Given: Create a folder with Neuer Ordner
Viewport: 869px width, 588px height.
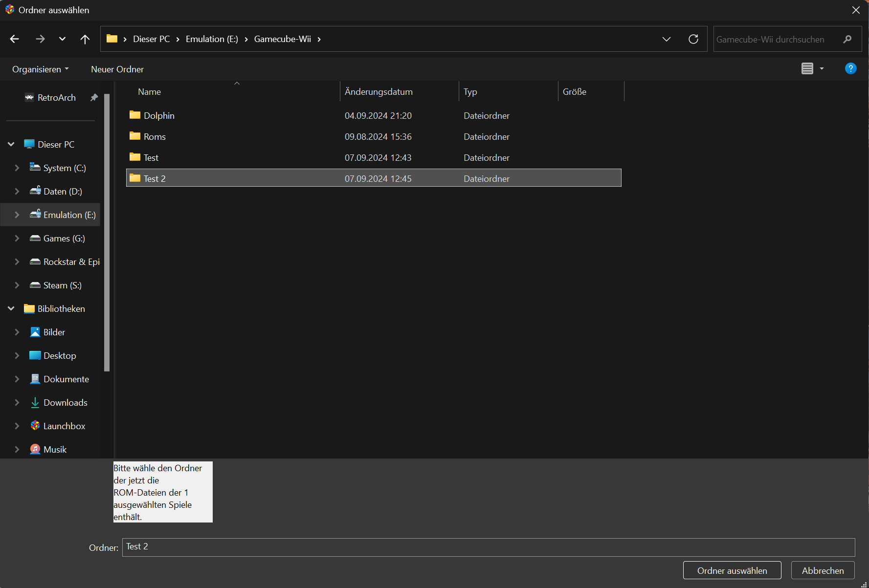Looking at the screenshot, I should point(117,69).
